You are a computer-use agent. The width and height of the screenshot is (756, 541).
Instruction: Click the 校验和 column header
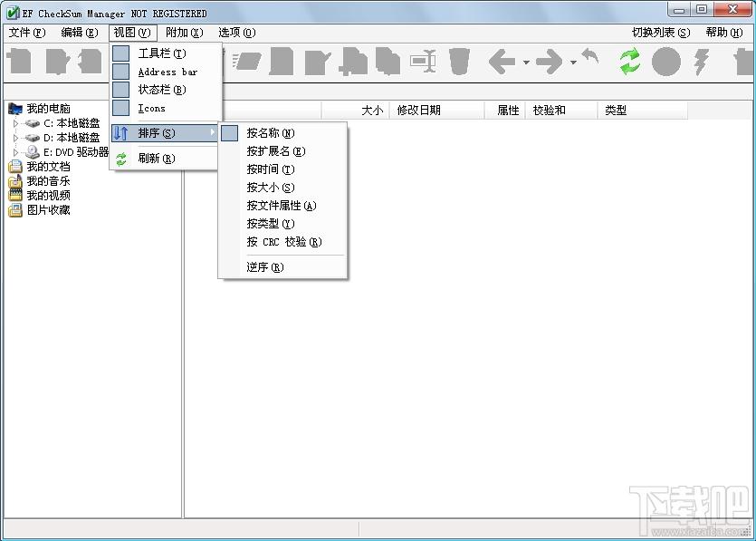pyautogui.click(x=561, y=110)
